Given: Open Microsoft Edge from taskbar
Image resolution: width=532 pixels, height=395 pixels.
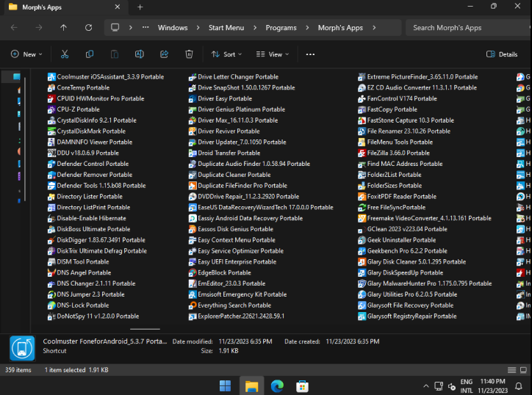Looking at the screenshot, I should pos(277,386).
